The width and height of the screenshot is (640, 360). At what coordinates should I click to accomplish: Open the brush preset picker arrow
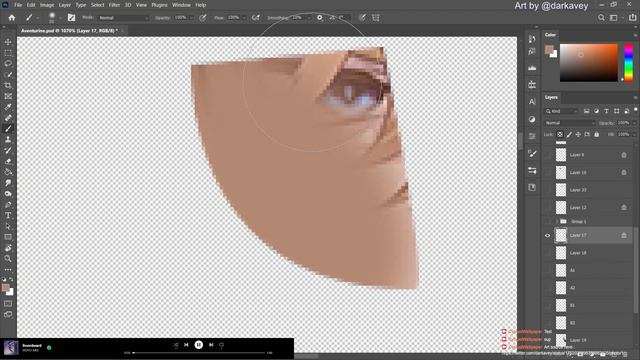(x=60, y=18)
